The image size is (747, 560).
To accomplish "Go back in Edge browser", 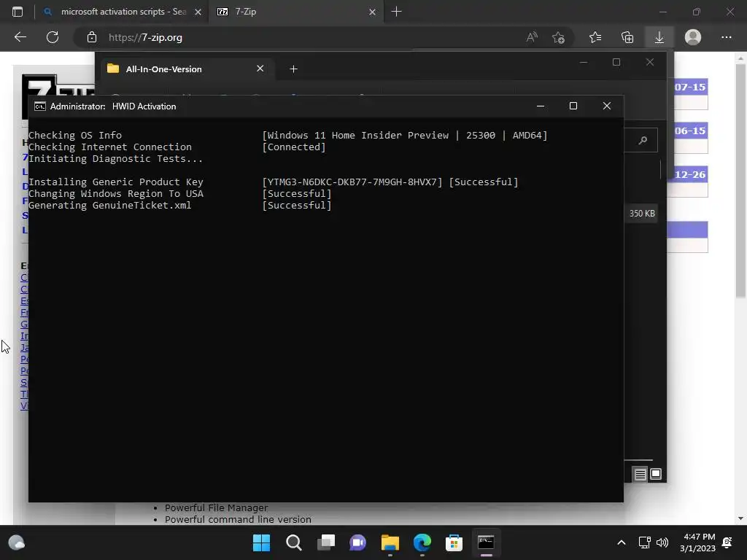I will click(20, 37).
